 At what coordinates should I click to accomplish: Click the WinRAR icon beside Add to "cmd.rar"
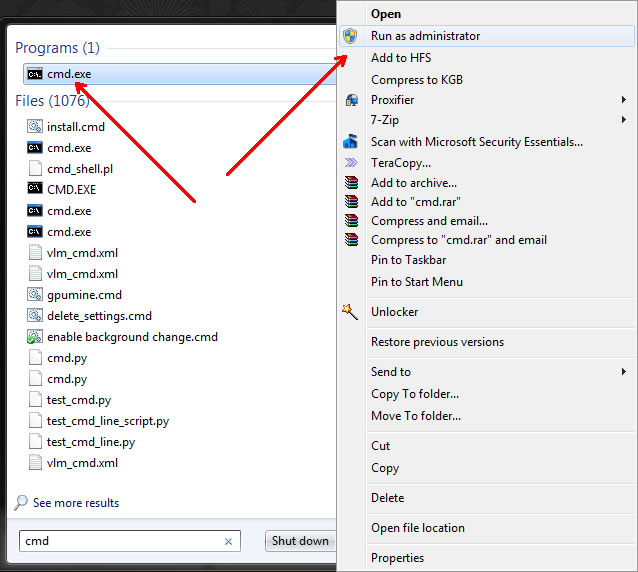(352, 202)
